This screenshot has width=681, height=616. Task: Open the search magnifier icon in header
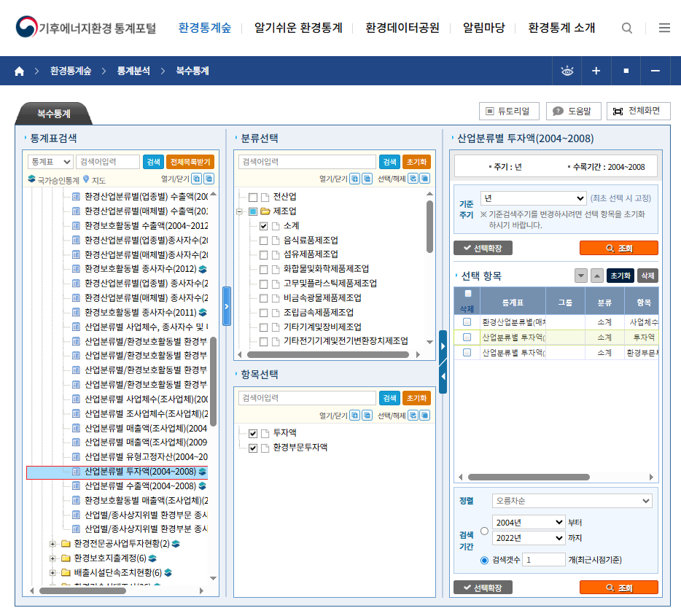[627, 28]
